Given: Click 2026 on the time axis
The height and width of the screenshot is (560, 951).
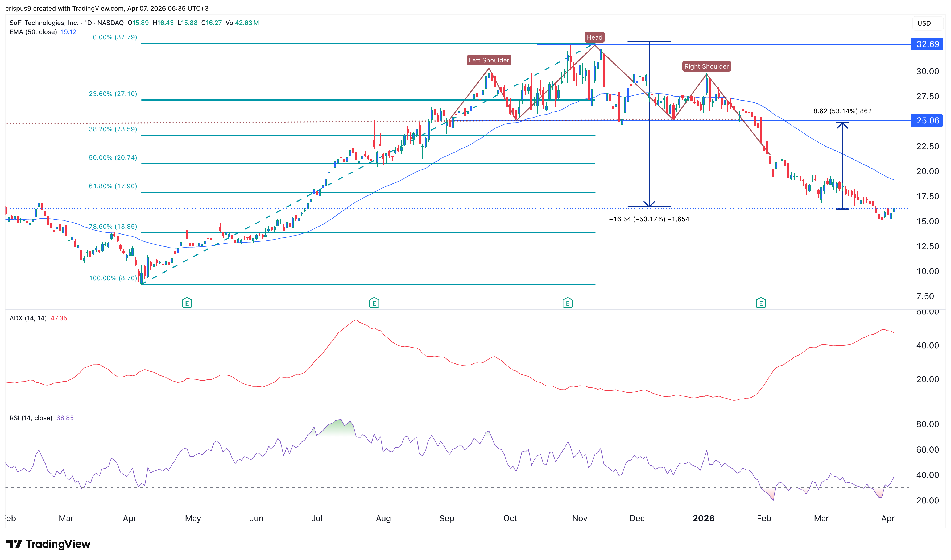Looking at the screenshot, I should point(704,518).
